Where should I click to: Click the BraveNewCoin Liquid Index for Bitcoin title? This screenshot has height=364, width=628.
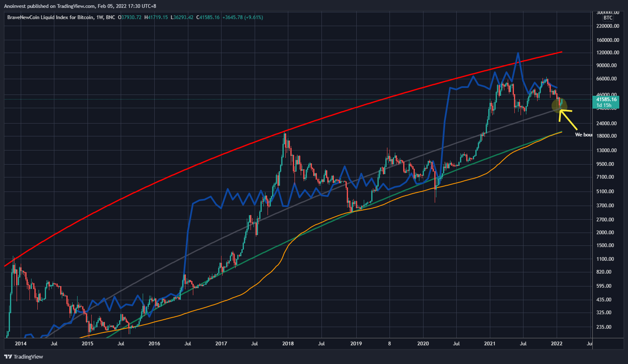[50, 17]
